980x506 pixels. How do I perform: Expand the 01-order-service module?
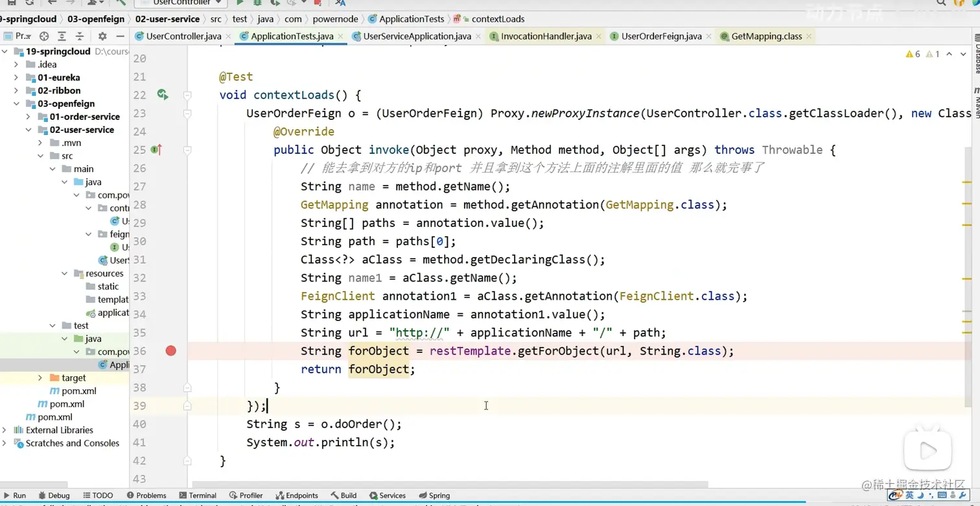(29, 117)
